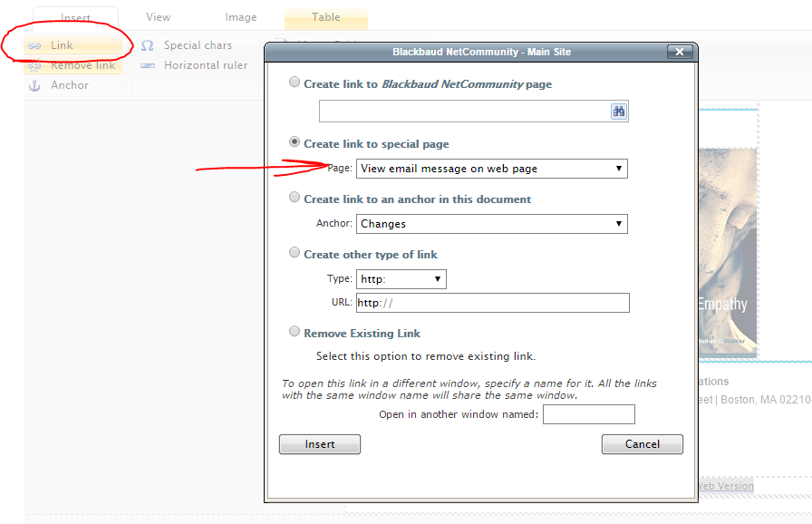Click the Anchor icon in ribbon
The image size is (812, 524).
[x=34, y=85]
